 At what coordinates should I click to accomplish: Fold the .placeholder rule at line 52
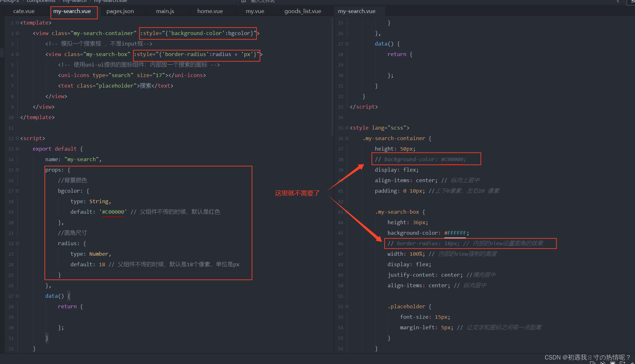pyautogui.click(x=347, y=307)
